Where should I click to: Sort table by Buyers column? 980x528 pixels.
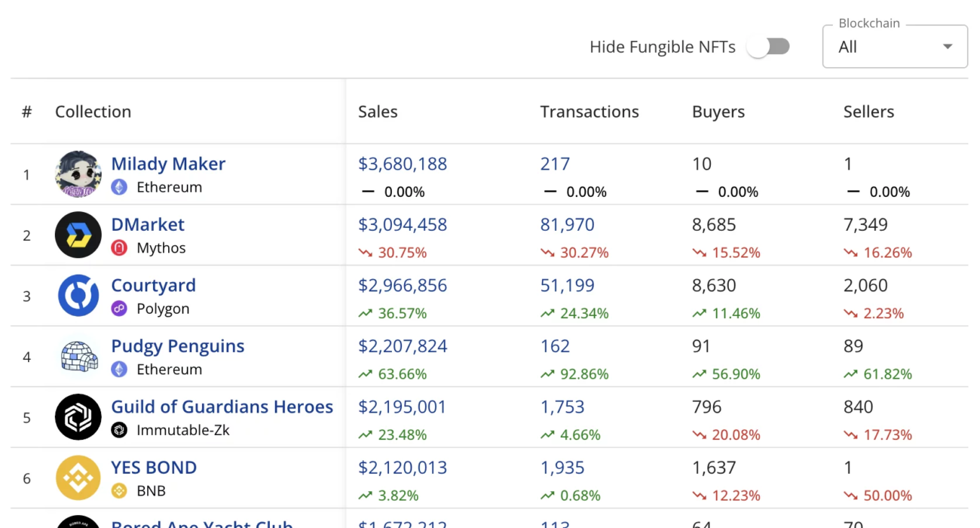point(718,112)
